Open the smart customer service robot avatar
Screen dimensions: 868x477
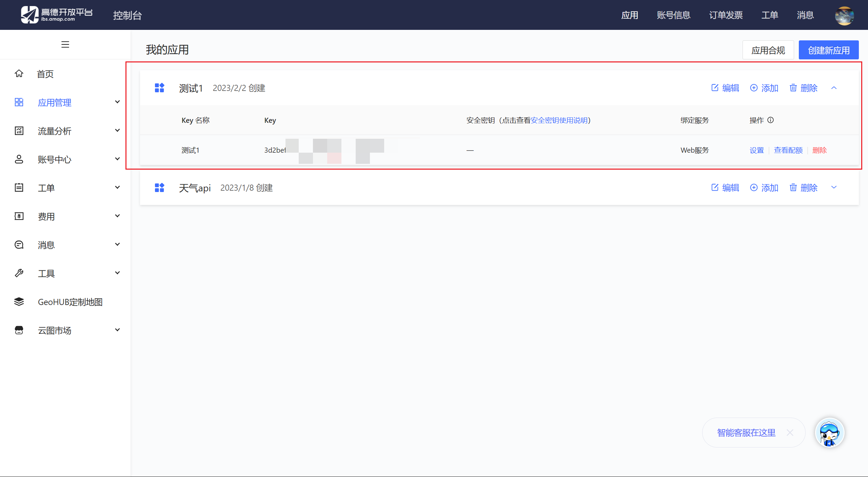(829, 433)
